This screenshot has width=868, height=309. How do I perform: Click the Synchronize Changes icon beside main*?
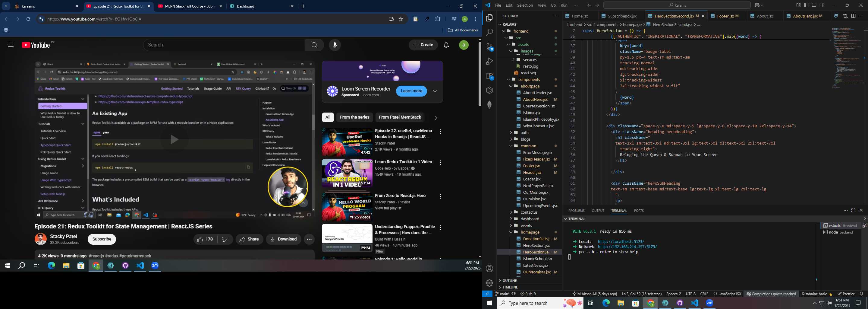(514, 294)
